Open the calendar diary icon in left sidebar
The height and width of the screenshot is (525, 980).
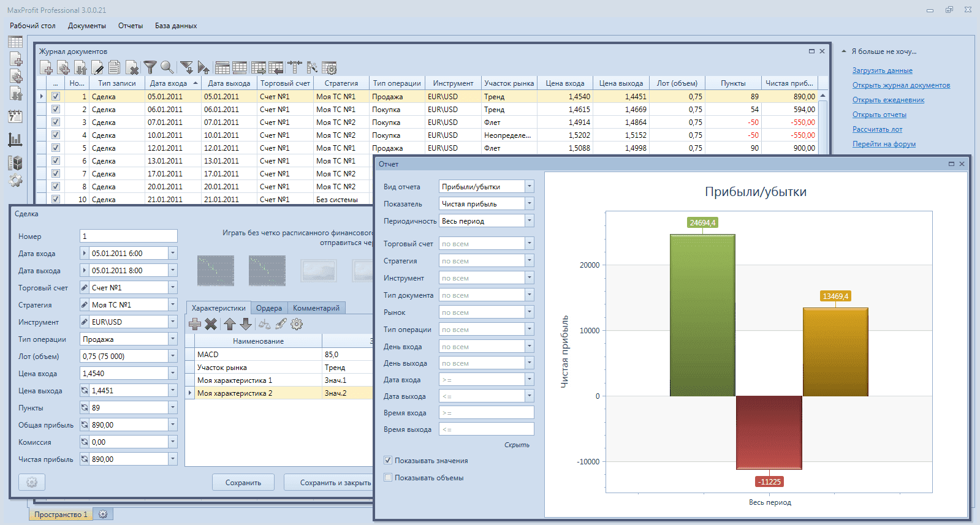pyautogui.click(x=15, y=116)
